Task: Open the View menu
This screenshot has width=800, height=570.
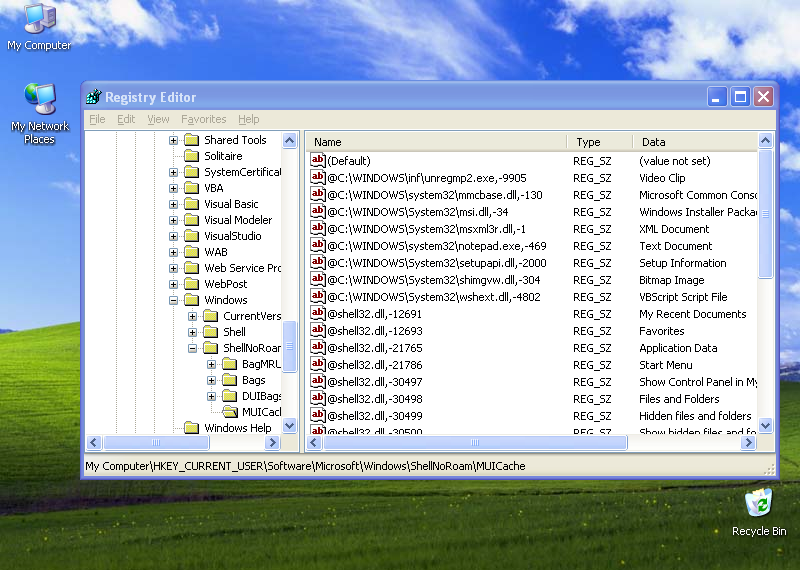Action: [158, 119]
